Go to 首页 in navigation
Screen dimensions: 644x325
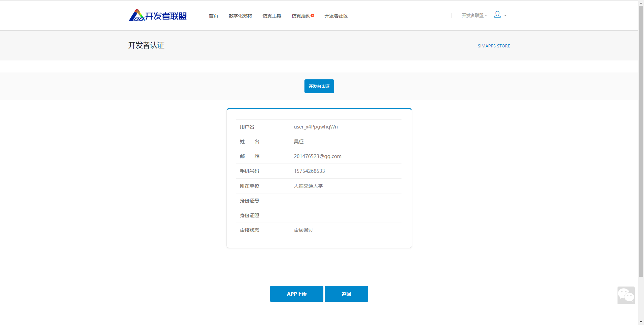click(213, 16)
